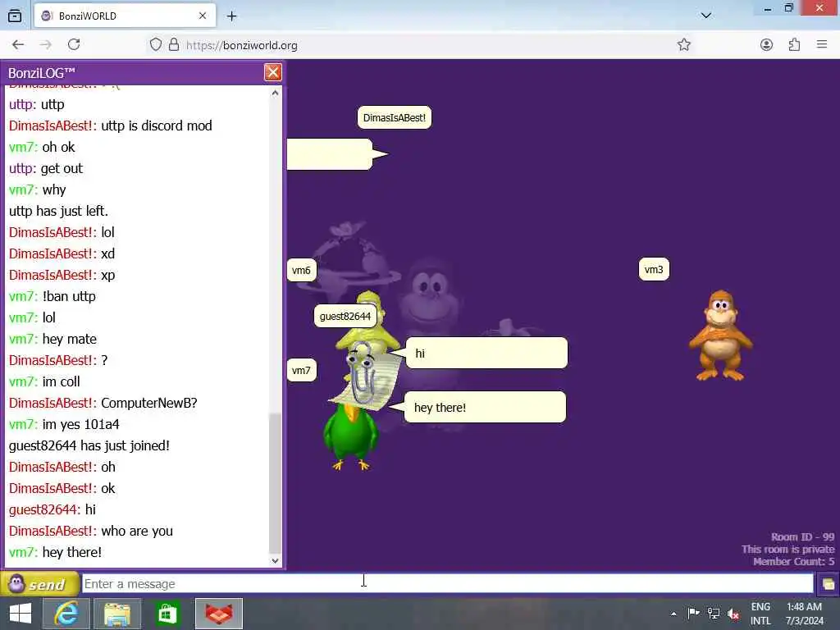Click the Member Count: 5 text
Image resolution: width=840 pixels, height=630 pixels.
793,561
